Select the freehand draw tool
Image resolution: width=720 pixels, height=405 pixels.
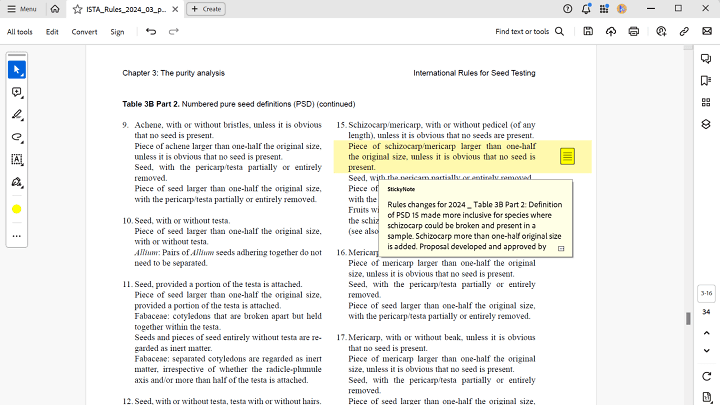pos(17,137)
